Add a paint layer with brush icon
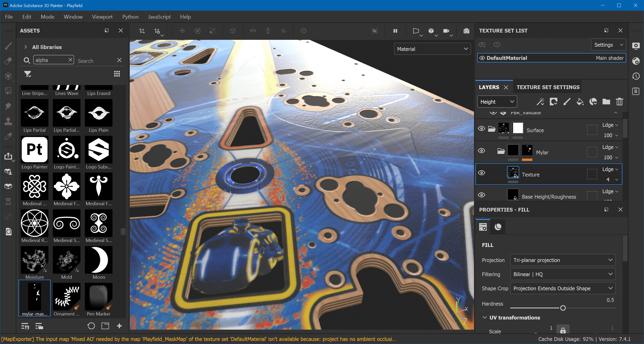The image size is (644, 344). (567, 102)
